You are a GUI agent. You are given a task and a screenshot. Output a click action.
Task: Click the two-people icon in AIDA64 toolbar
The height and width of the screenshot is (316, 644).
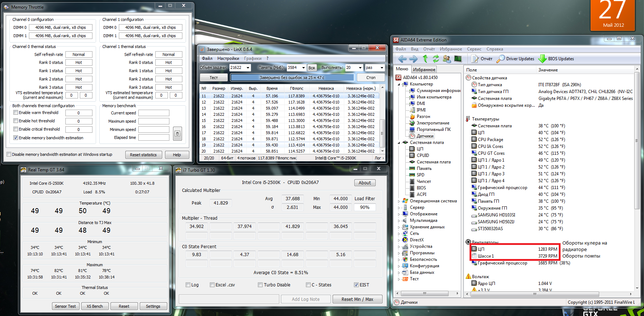(x=447, y=59)
